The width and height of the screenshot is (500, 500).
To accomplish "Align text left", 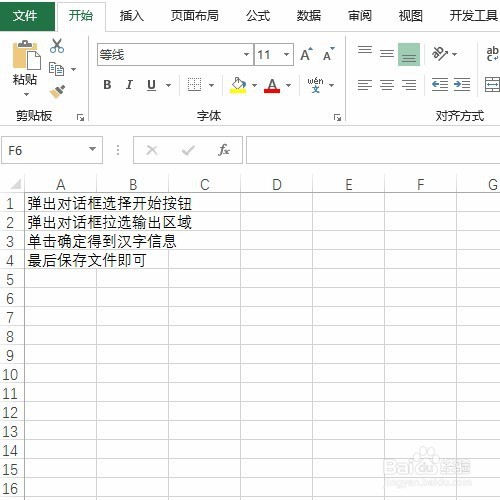I will pos(365,85).
